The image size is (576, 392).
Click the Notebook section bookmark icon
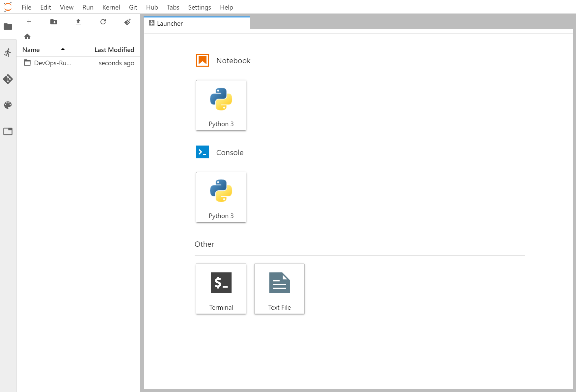(203, 60)
